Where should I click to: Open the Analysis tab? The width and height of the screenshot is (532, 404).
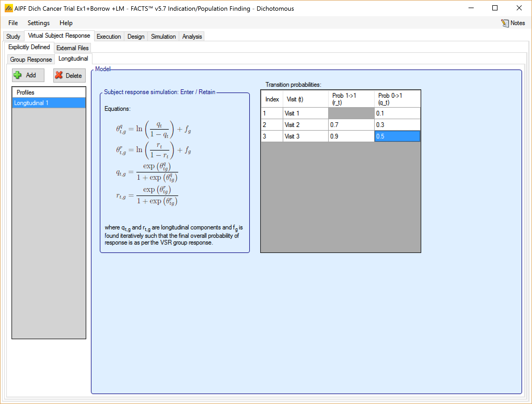tap(192, 37)
